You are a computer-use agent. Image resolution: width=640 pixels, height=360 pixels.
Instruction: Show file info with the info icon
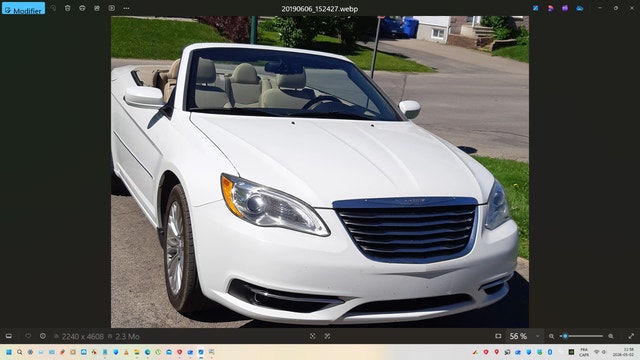(43, 336)
